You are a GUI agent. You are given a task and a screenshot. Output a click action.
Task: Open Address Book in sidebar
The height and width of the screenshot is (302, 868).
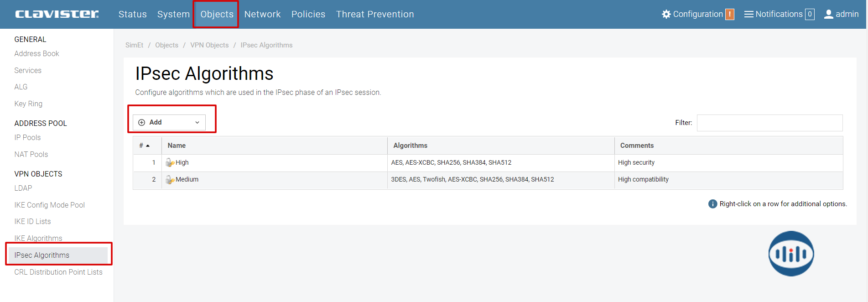tap(37, 53)
